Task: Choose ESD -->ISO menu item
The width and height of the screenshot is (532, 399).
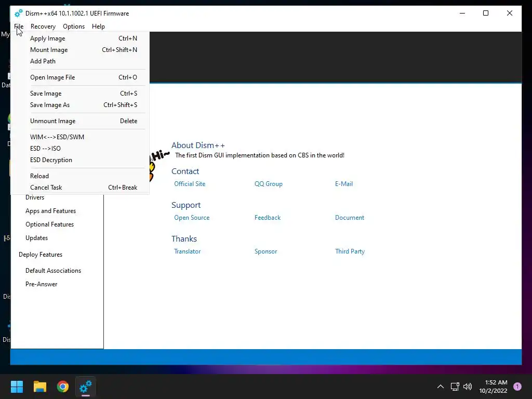Action: tap(80, 149)
